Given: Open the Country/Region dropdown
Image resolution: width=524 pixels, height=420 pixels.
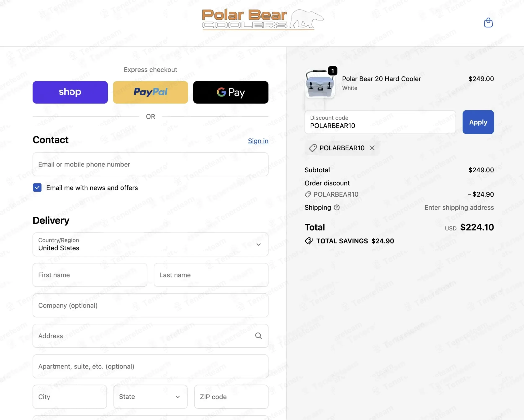Looking at the screenshot, I should click(x=150, y=244).
